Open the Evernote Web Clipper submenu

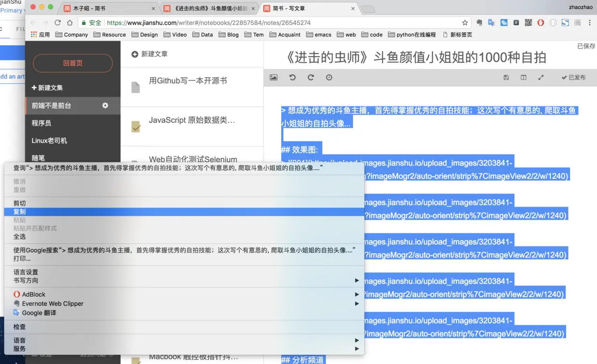tap(184, 303)
